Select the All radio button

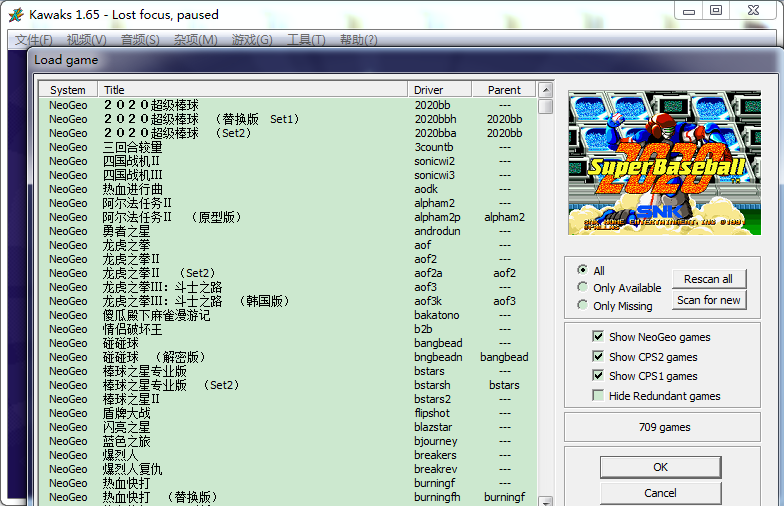coord(582,270)
